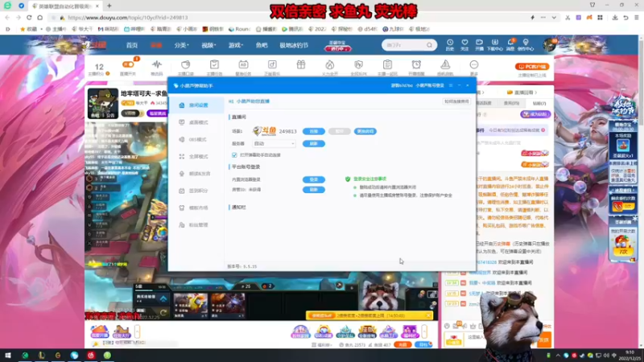Click the Follow heart icon in Douyu header
Viewport: 644px width, 362px height.
pos(464,45)
